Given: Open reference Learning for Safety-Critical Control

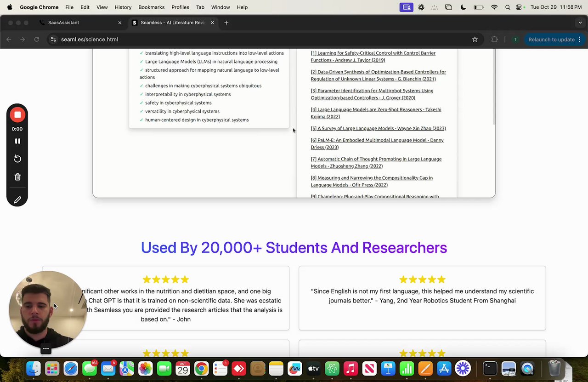Looking at the screenshot, I should [373, 57].
